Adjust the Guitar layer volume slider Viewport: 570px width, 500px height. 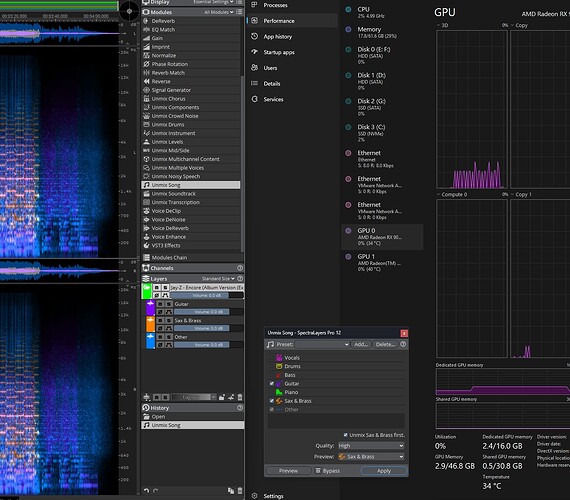(x=208, y=312)
